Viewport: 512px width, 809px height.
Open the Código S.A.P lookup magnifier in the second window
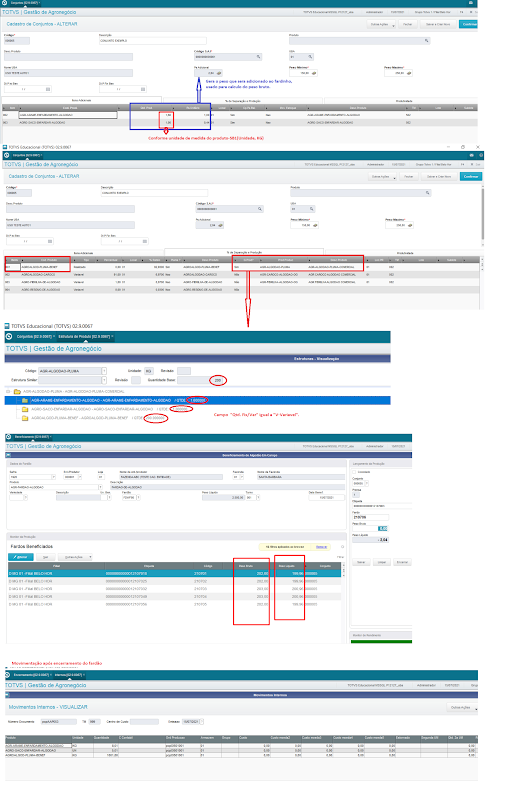pos(260,209)
